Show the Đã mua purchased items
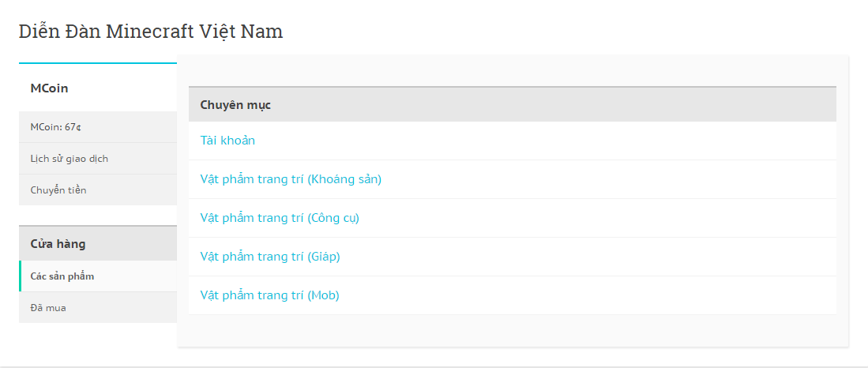Image resolution: width=868 pixels, height=368 pixels. click(x=48, y=308)
